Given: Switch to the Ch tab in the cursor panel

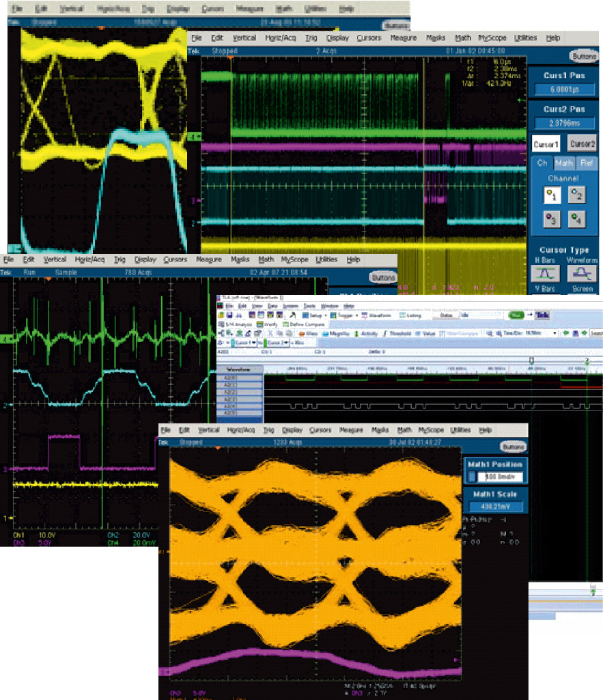Looking at the screenshot, I should pyautogui.click(x=542, y=163).
